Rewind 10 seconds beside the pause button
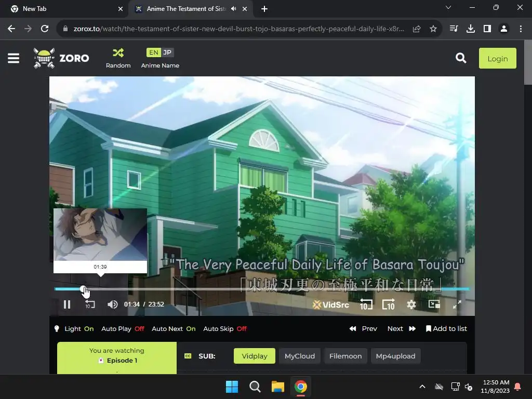The image size is (532, 399). 90,304
